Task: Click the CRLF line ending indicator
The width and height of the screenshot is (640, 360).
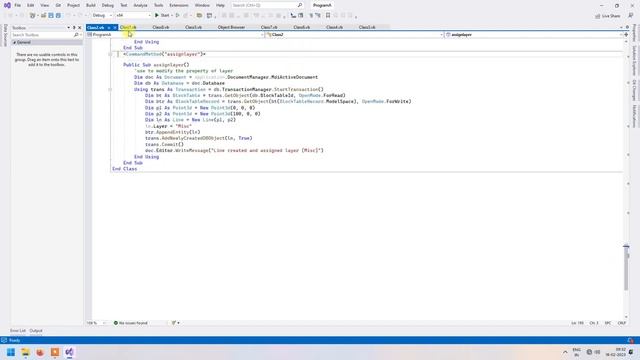Action: 622,323
